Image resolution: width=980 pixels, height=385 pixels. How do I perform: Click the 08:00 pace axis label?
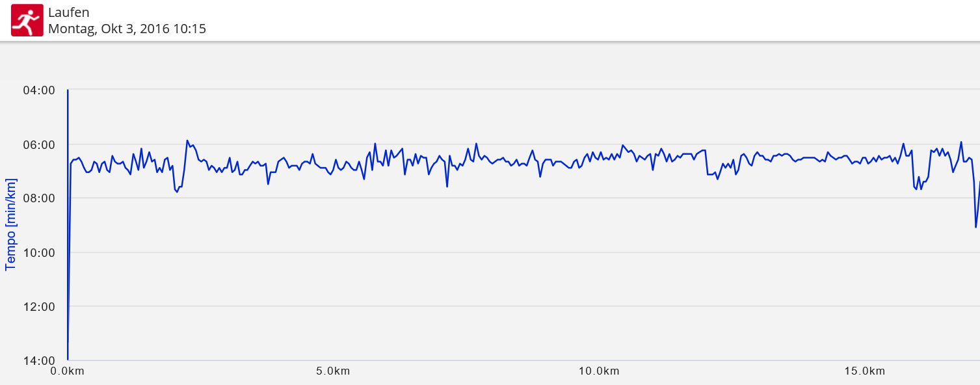click(38, 198)
